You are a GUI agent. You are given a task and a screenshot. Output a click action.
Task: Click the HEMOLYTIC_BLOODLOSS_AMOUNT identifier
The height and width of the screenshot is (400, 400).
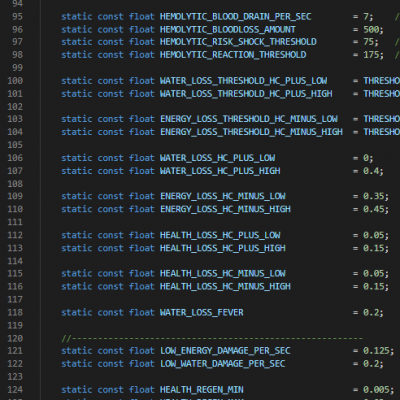pos(228,30)
